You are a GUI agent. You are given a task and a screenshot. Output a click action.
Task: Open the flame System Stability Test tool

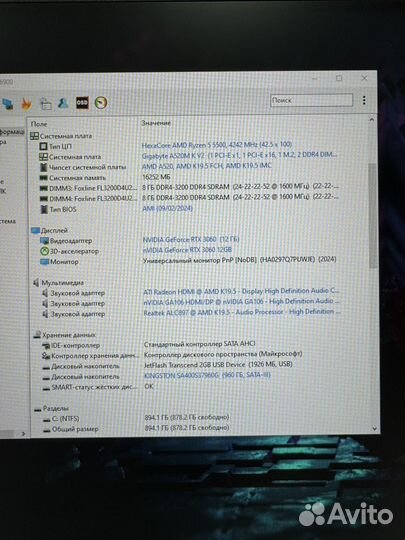tap(26, 103)
